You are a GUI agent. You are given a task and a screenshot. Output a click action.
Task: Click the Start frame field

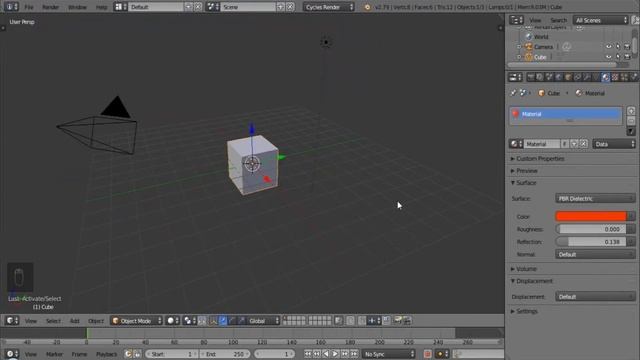(x=171, y=354)
